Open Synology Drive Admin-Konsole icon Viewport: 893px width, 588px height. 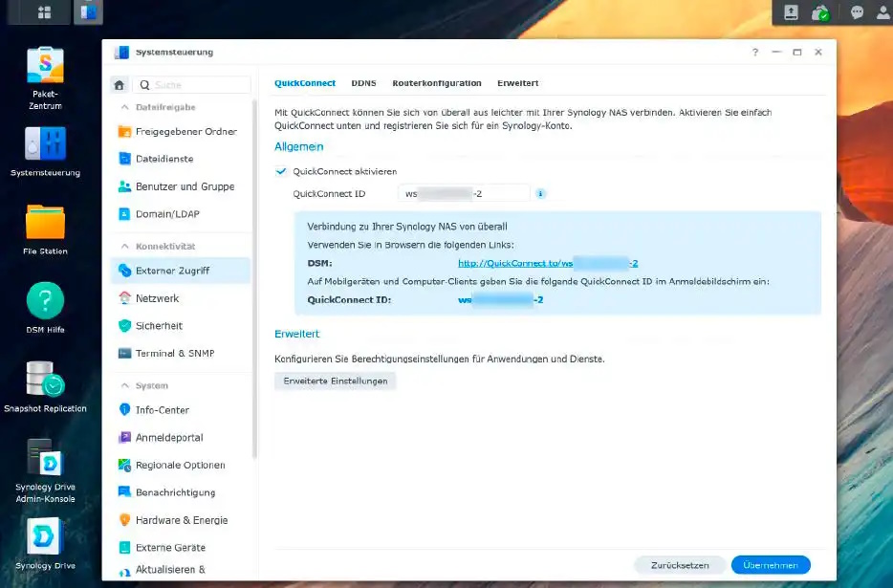click(x=45, y=458)
